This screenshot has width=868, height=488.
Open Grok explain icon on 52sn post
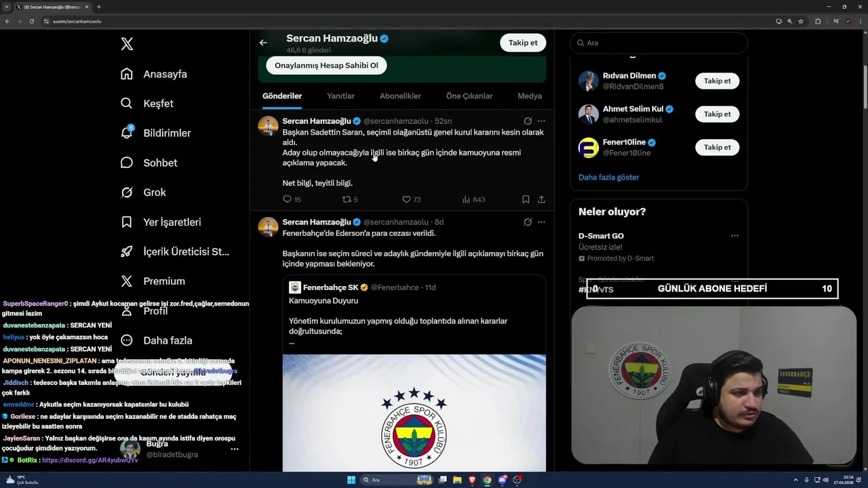(x=528, y=121)
